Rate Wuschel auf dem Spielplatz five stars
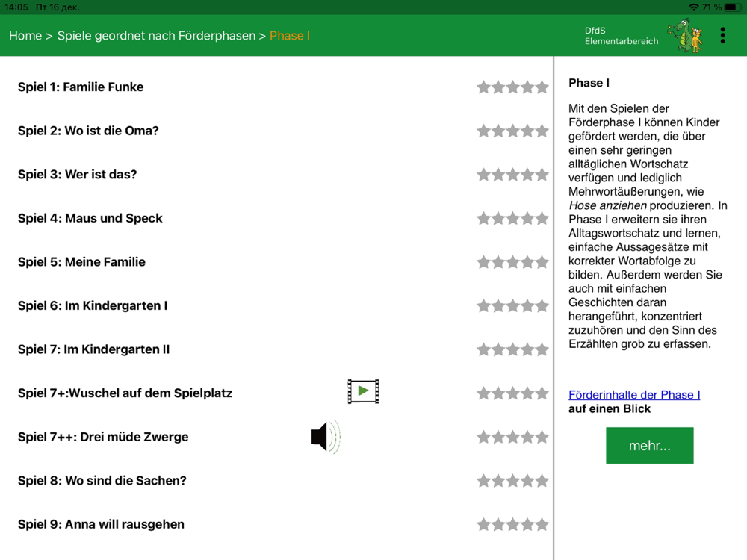 click(542, 393)
